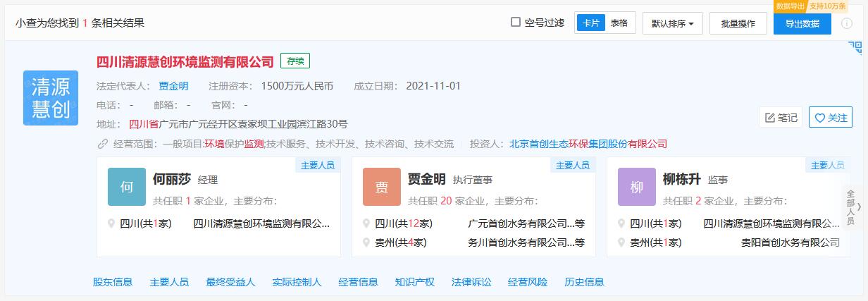Open the 历史信息 tab
868x301 pixels.
point(584,282)
